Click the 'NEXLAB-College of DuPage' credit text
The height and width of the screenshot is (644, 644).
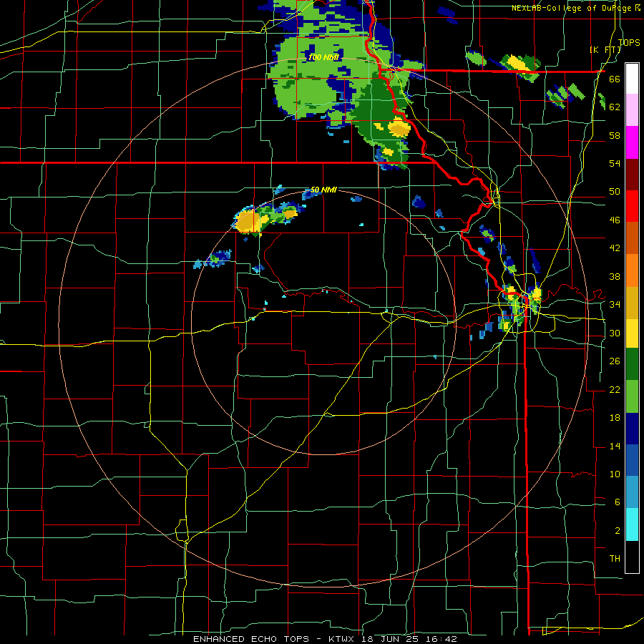coord(572,8)
